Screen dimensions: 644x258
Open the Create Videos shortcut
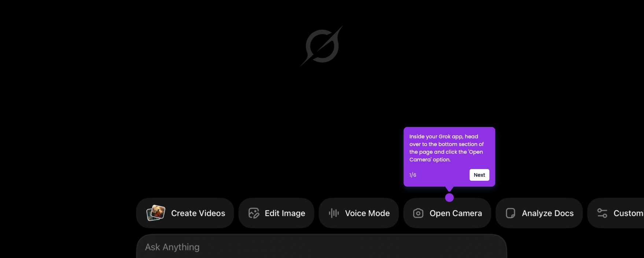[185, 213]
